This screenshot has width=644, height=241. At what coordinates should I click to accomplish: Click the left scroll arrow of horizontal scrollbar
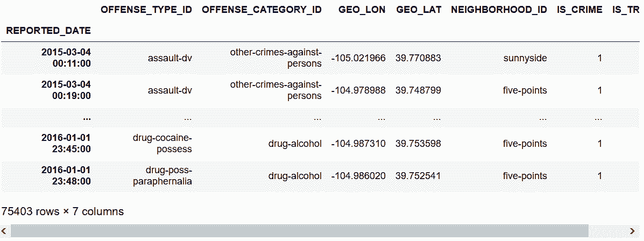pyautogui.click(x=4, y=231)
